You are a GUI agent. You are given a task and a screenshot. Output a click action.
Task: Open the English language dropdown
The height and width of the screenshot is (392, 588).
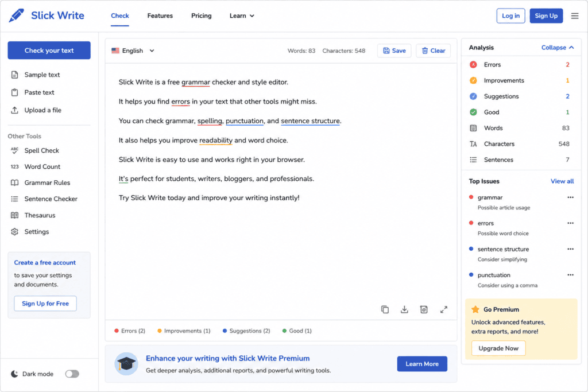click(x=133, y=51)
